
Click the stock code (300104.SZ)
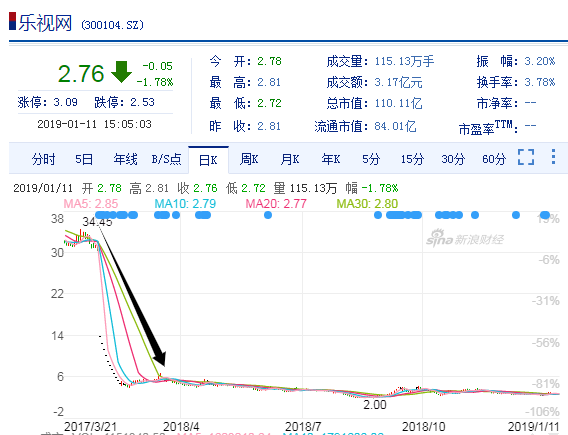[x=112, y=25]
